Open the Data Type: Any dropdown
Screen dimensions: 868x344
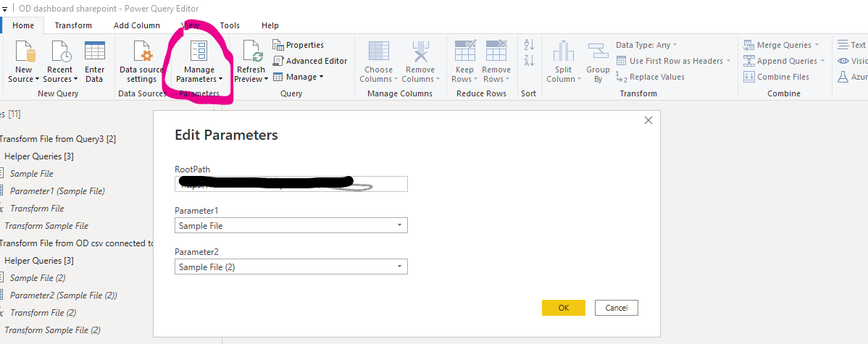(x=646, y=45)
